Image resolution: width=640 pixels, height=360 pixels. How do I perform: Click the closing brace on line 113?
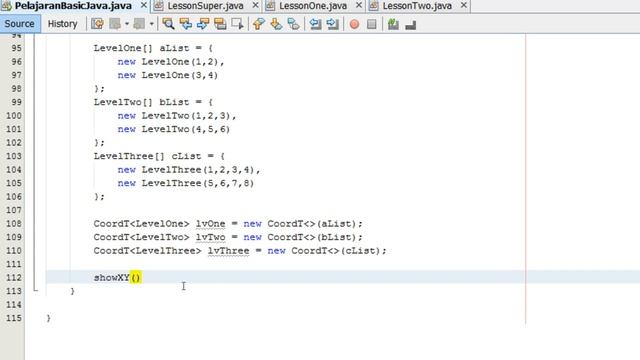tap(73, 291)
